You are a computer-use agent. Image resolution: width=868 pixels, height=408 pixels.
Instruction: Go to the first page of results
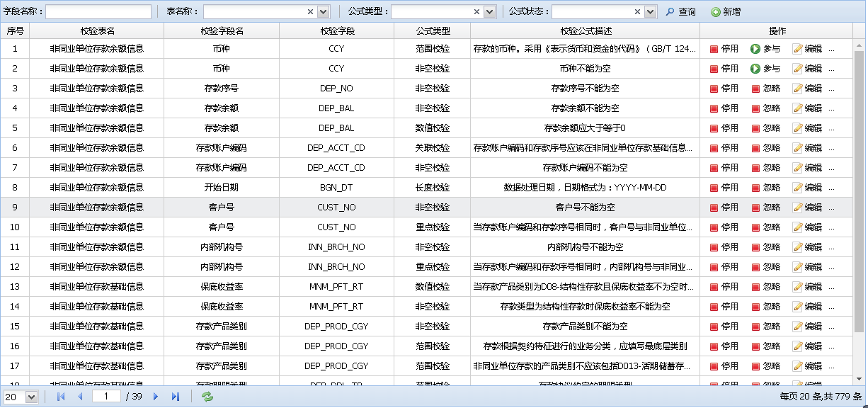pyautogui.click(x=61, y=397)
